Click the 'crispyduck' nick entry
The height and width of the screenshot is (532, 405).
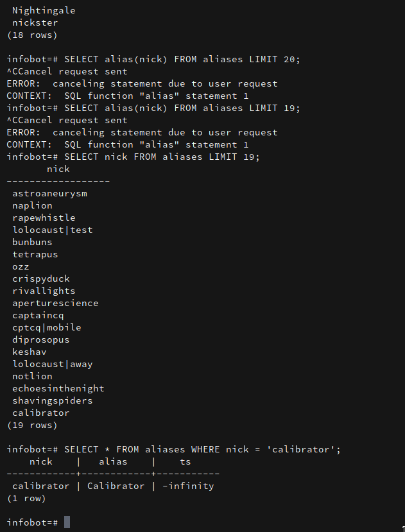click(41, 279)
